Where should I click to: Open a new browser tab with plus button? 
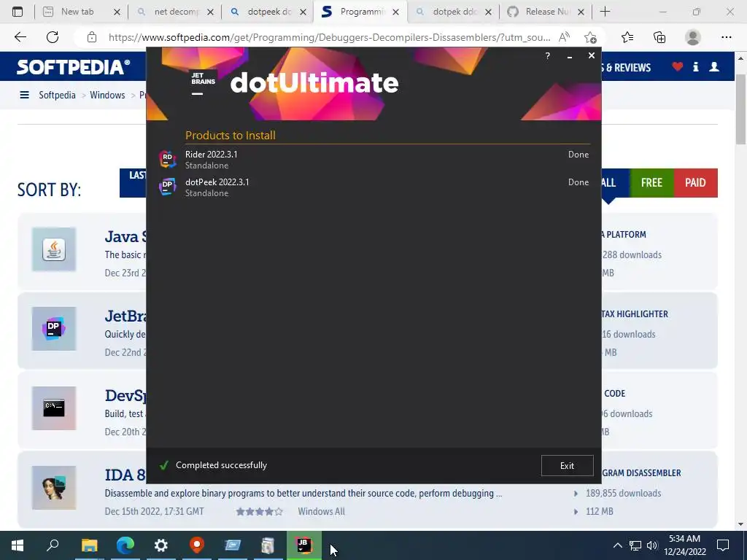coord(605,12)
